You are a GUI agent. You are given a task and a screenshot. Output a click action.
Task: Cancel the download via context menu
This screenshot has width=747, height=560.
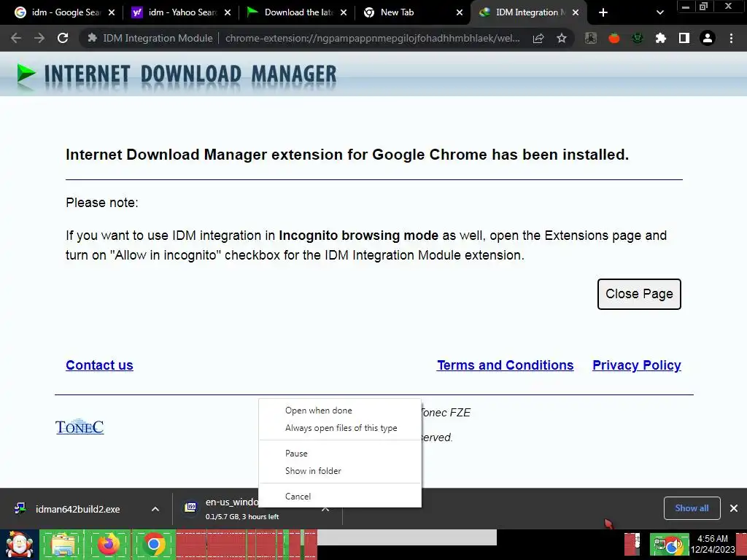340,496
